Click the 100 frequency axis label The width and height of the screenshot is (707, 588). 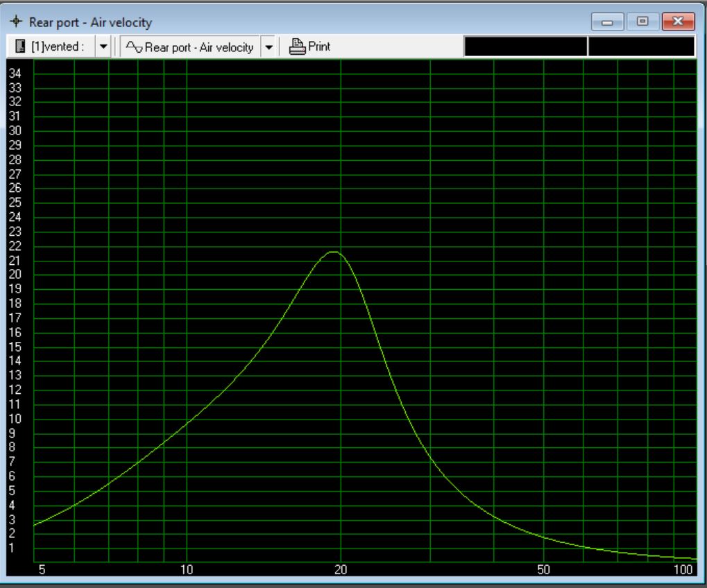pos(683,569)
